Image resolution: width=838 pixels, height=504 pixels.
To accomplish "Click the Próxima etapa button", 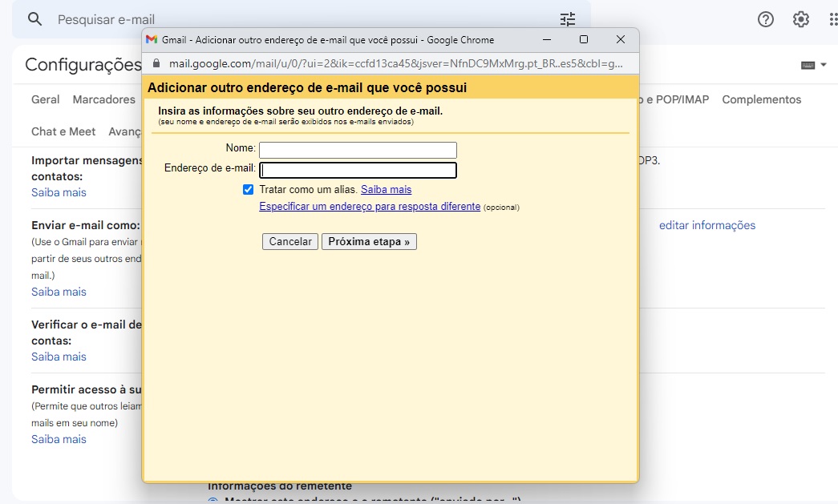I will (369, 242).
